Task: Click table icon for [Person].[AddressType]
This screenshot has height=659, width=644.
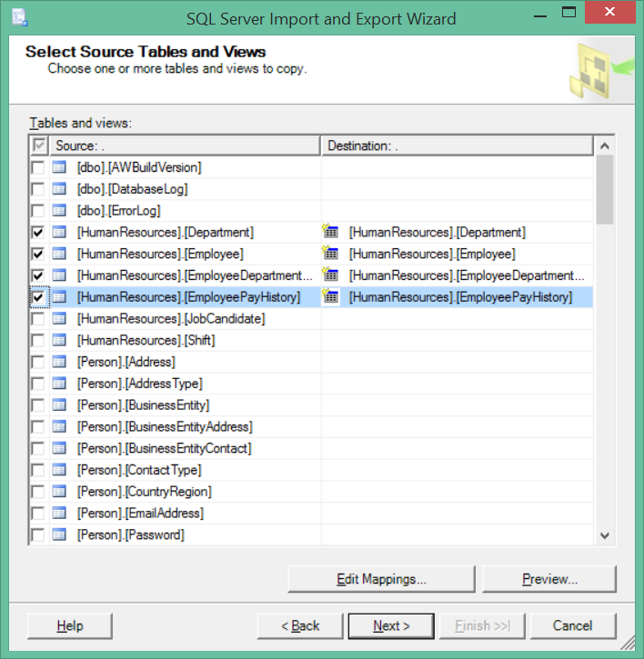Action: 59,384
